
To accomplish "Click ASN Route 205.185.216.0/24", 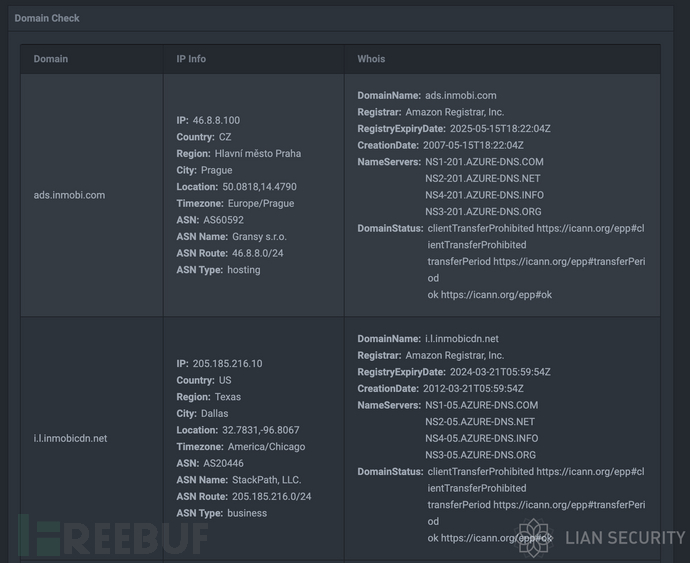I will pyautogui.click(x=272, y=497).
